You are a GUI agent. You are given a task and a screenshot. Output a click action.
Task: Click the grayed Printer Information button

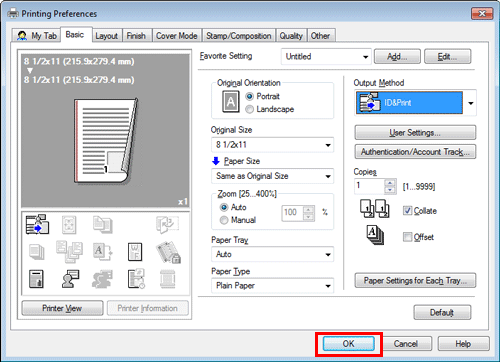click(x=148, y=308)
